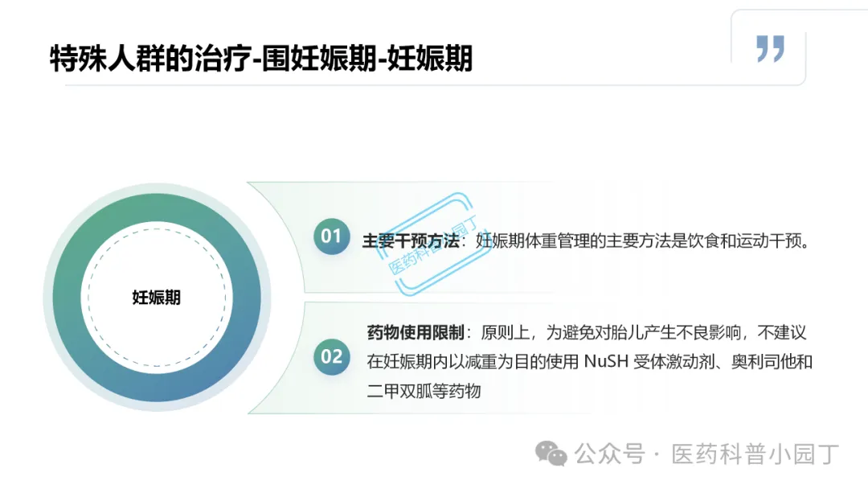Click the 妊娠期 label inside the circle

point(156,298)
